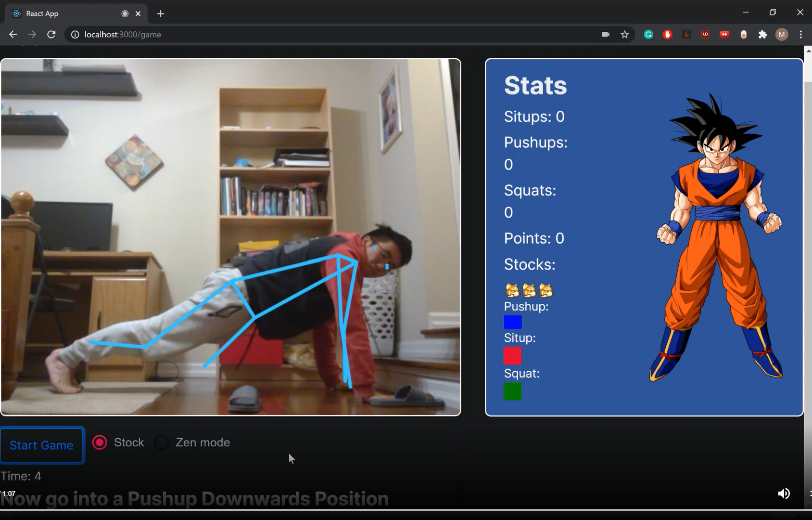Image resolution: width=812 pixels, height=520 pixels.
Task: Open Chrome's three-dot menu
Action: click(801, 34)
